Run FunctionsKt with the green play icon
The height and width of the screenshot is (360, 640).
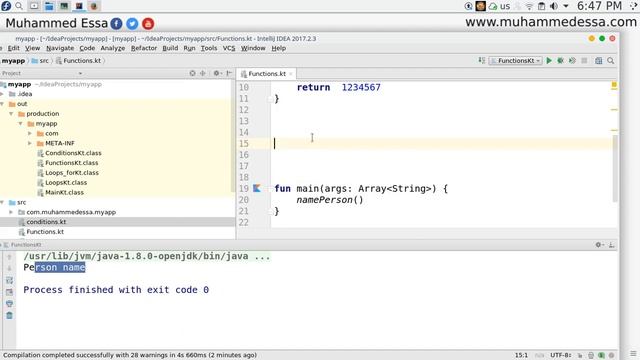[x=549, y=60]
